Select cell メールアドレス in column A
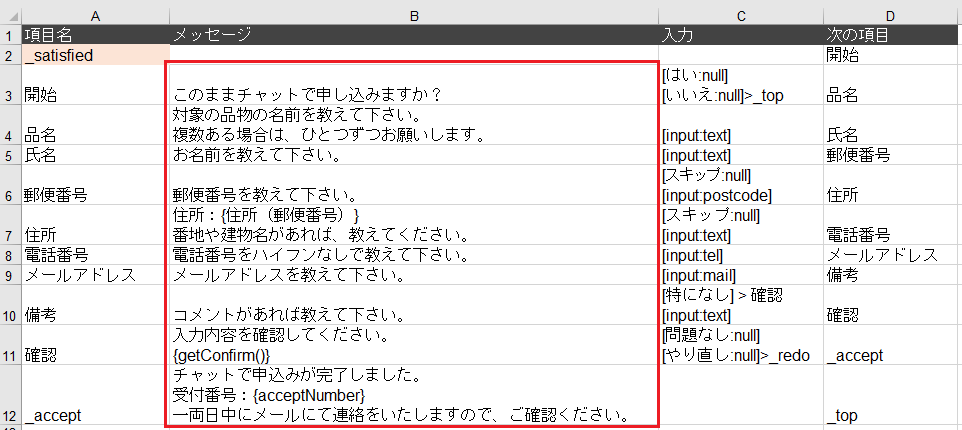This screenshot has height=430, width=962. tap(95, 275)
